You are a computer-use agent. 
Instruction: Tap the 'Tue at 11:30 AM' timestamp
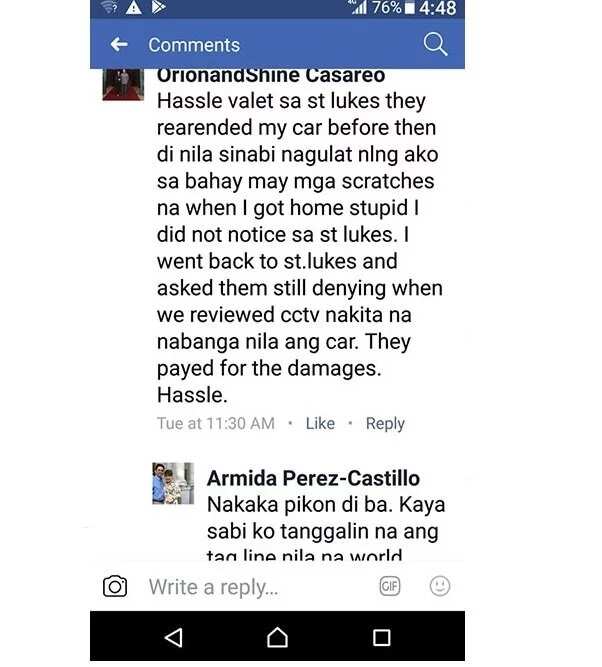216,423
